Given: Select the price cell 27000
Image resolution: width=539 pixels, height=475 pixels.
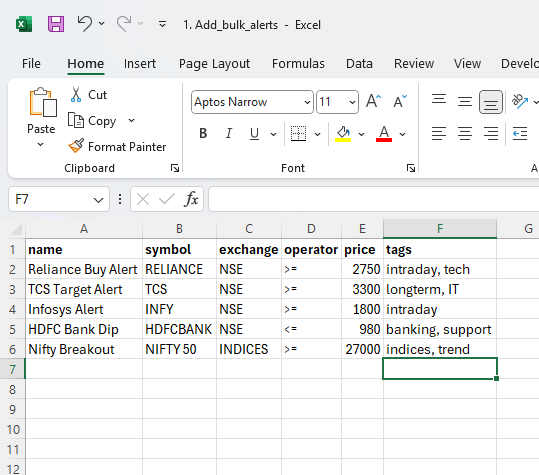Looking at the screenshot, I should click(x=362, y=349).
